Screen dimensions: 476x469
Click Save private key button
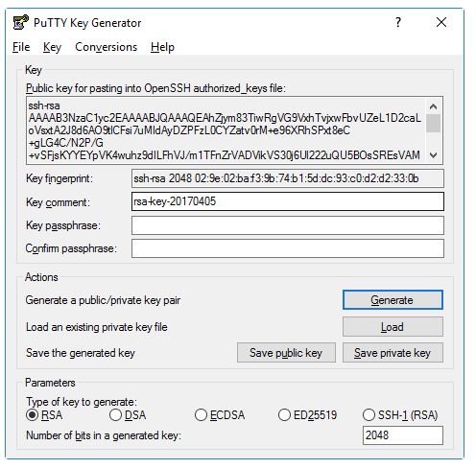click(x=393, y=353)
